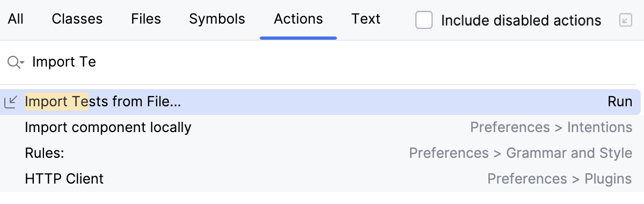644x204 pixels.
Task: Select the 'Rules:' result entry
Action: pyautogui.click(x=320, y=153)
